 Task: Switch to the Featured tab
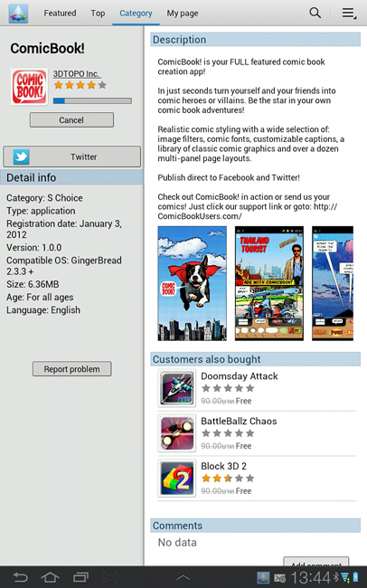[x=60, y=14]
